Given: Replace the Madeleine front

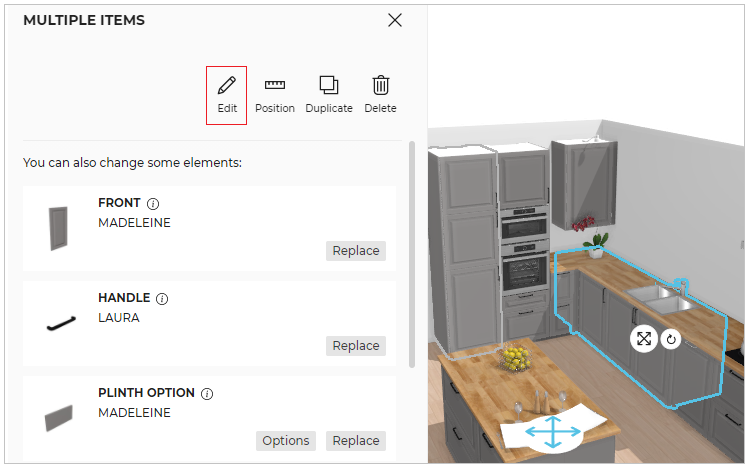Looking at the screenshot, I should [355, 251].
